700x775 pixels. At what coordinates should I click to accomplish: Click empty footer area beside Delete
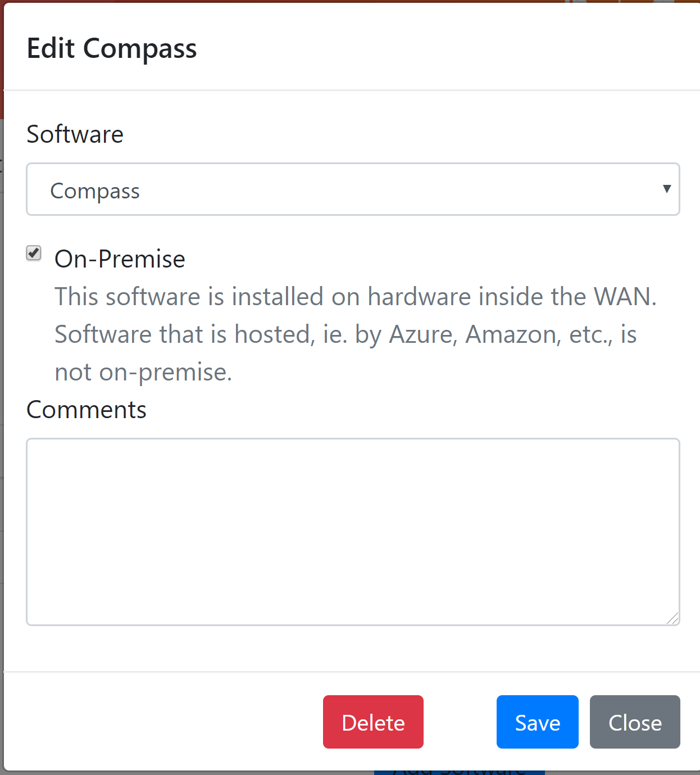tap(163, 722)
